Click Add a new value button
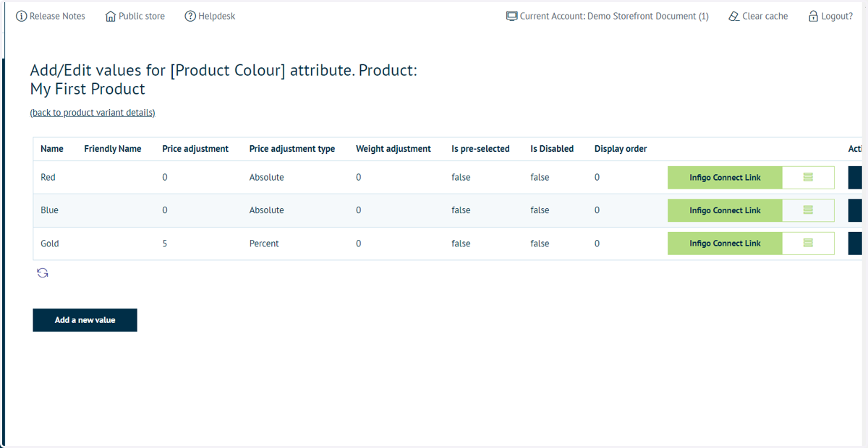The height and width of the screenshot is (448, 868). point(85,320)
